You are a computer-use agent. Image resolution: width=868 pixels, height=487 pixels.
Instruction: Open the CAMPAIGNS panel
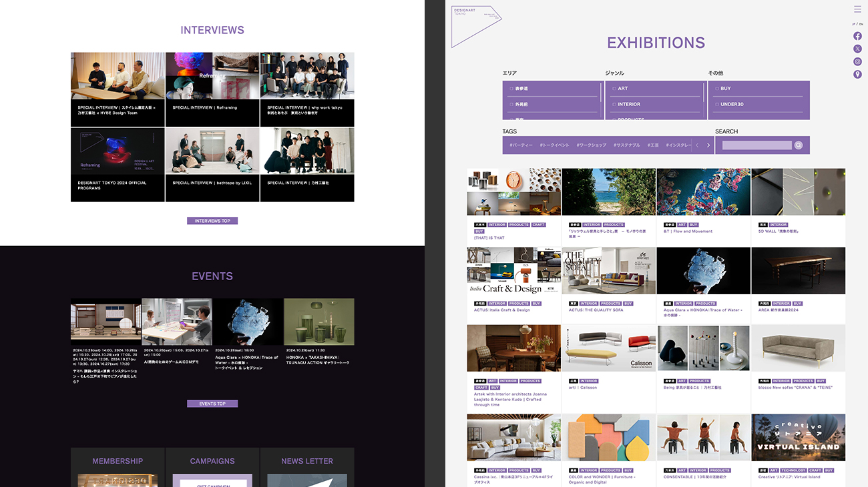coord(212,467)
